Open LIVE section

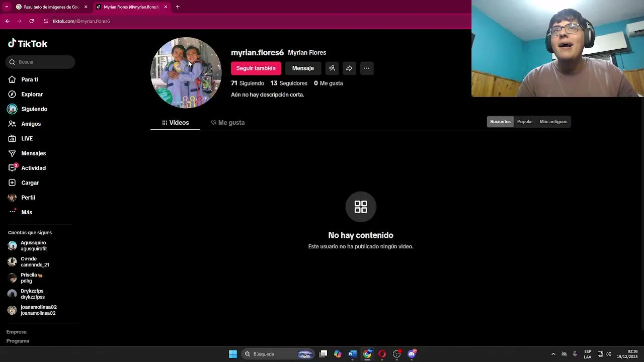tap(27, 138)
